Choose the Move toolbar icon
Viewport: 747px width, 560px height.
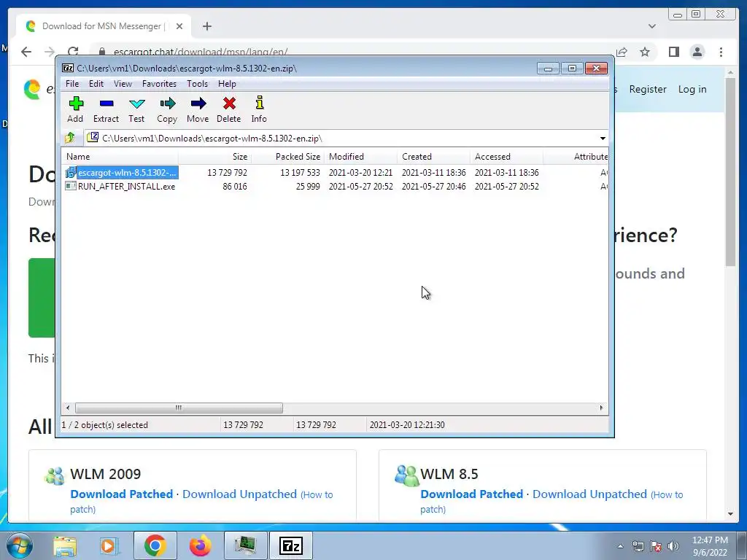(198, 110)
